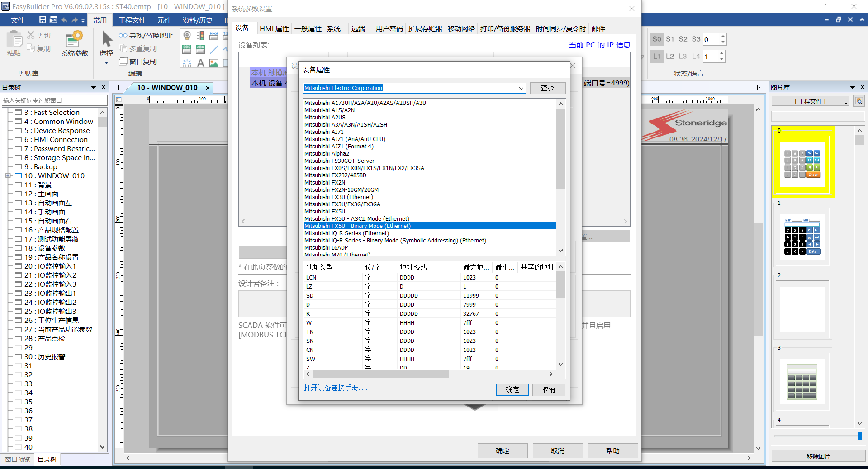
Task: Open the [工程文件] picture library dropdown
Action: point(845,102)
